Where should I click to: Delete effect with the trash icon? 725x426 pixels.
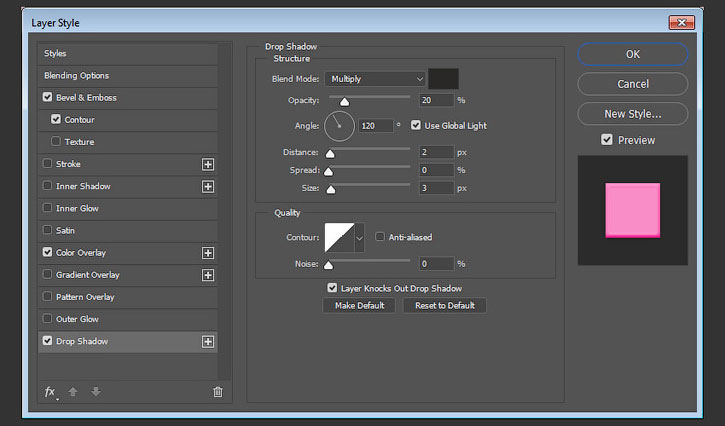(x=217, y=392)
